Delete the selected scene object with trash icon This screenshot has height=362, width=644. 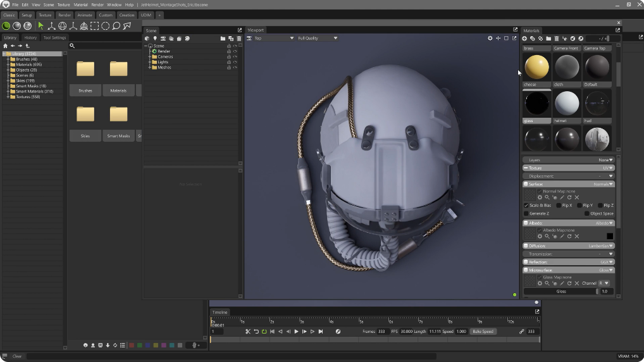(x=238, y=39)
